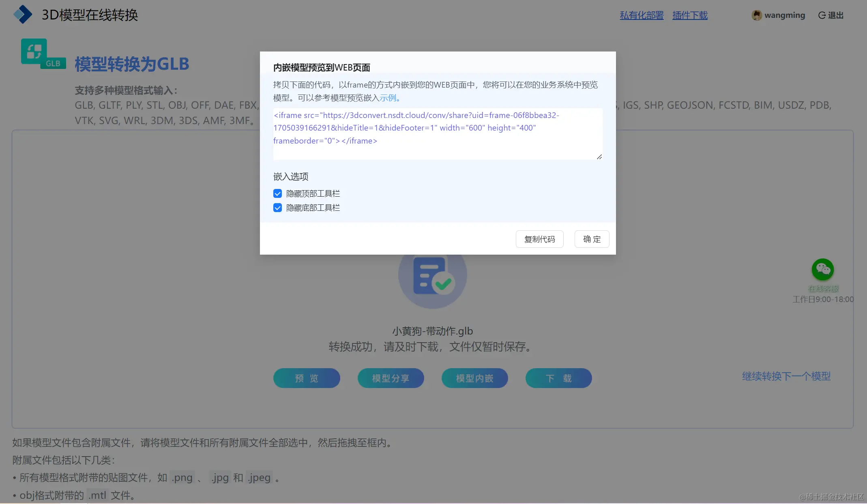Open 私有化部署 link in header
867x504 pixels.
(642, 15)
